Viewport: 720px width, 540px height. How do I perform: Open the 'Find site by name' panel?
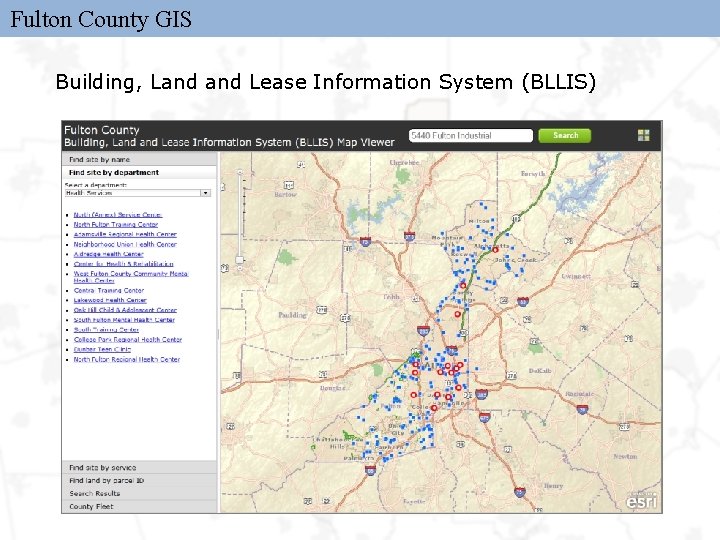point(139,159)
